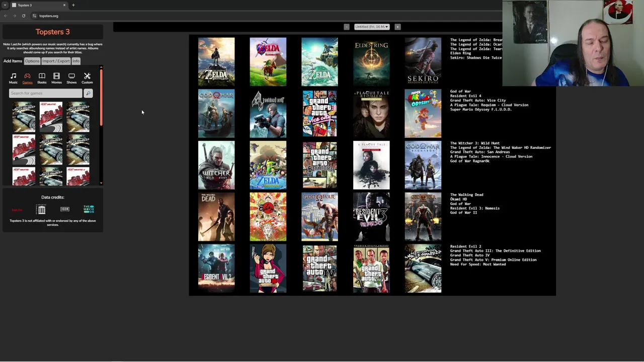
Task: Click "Need for Speed: Most Wanted" title text
Action: click(478, 264)
